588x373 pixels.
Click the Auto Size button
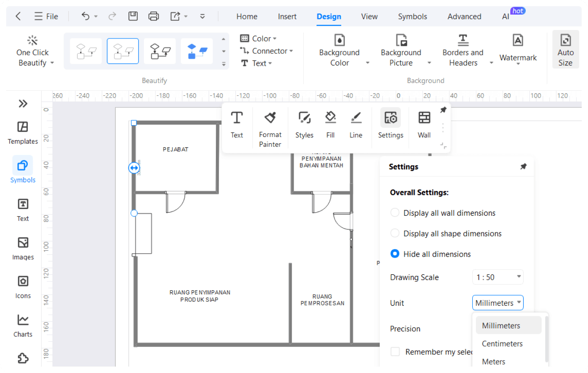pos(565,49)
